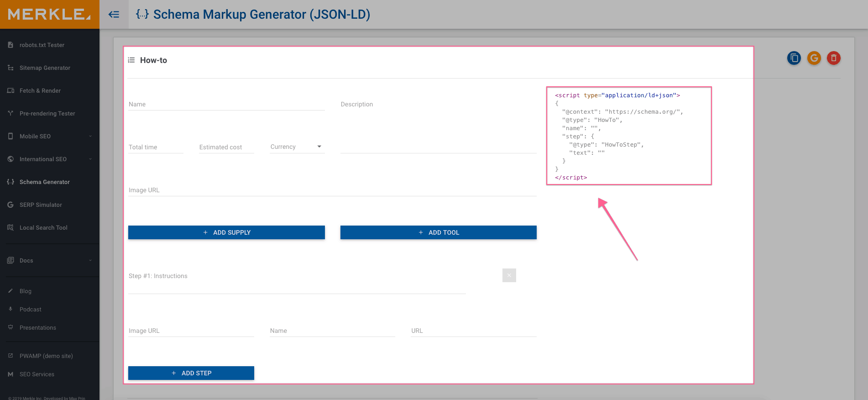Click the SERP Simulator Google icon
The height and width of the screenshot is (400, 868).
click(x=10, y=205)
